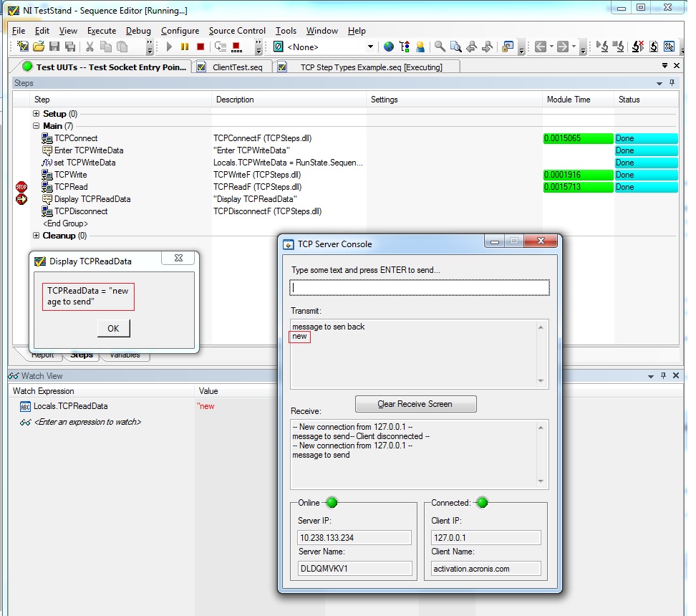Image resolution: width=696 pixels, height=616 pixels.
Task: Click the Locals.TCPReadData watch expression
Action: [71, 406]
